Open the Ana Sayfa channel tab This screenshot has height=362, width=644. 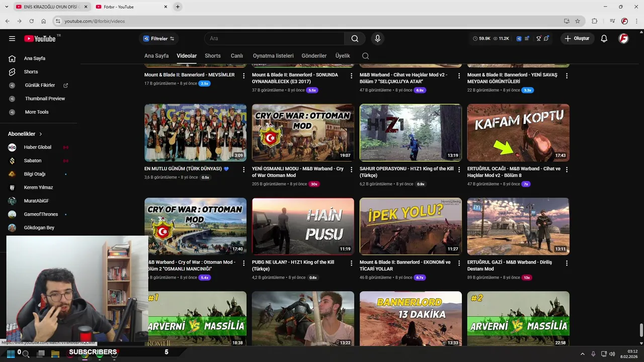[x=156, y=56]
